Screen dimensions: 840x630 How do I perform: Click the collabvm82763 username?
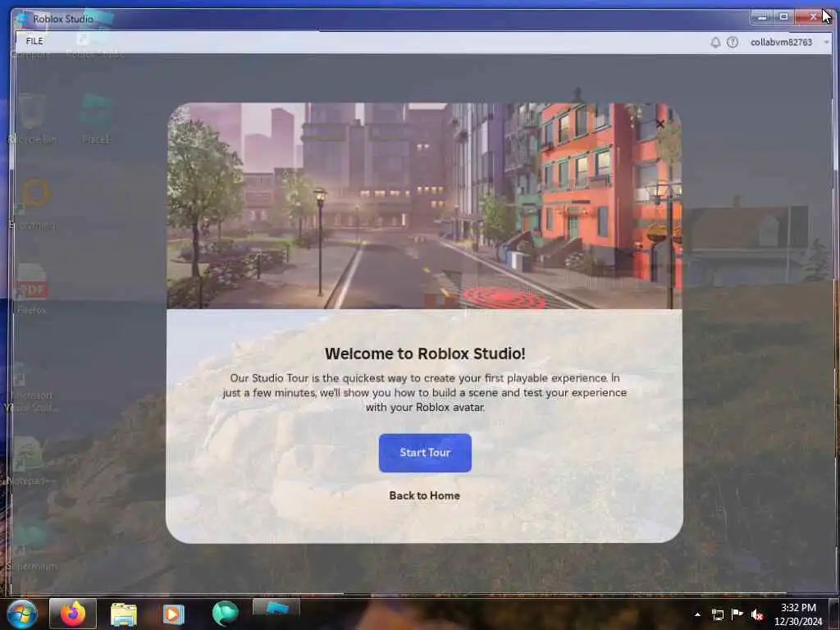(781, 43)
